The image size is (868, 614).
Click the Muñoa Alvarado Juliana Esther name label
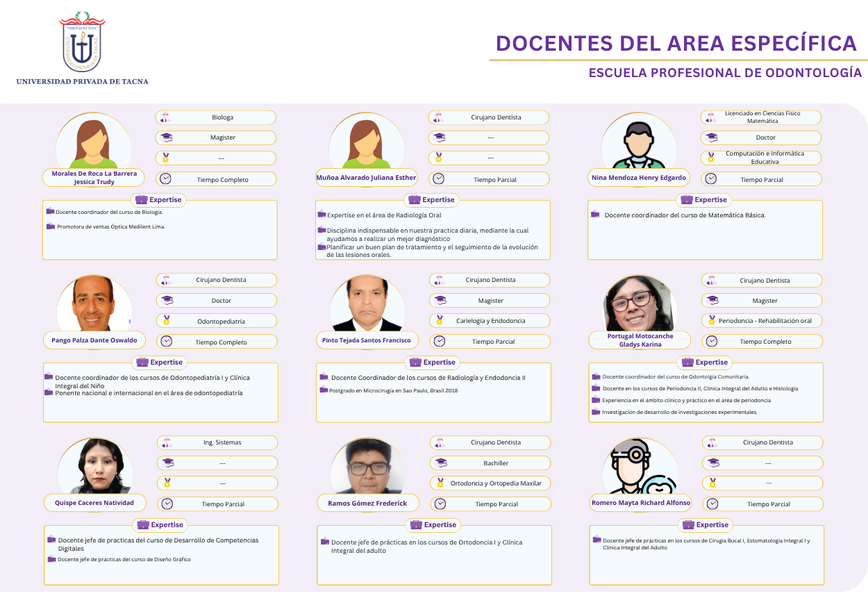click(x=366, y=178)
